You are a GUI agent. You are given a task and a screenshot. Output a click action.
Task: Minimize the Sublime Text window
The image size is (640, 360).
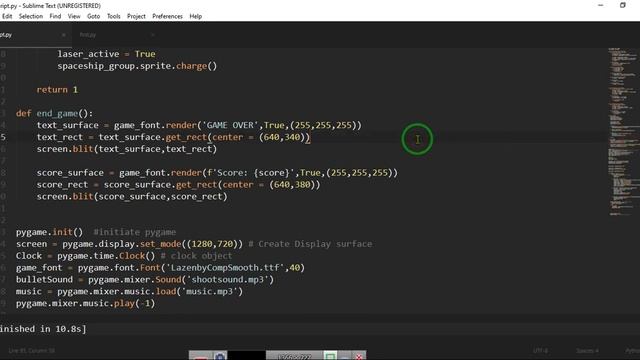coord(600,5)
